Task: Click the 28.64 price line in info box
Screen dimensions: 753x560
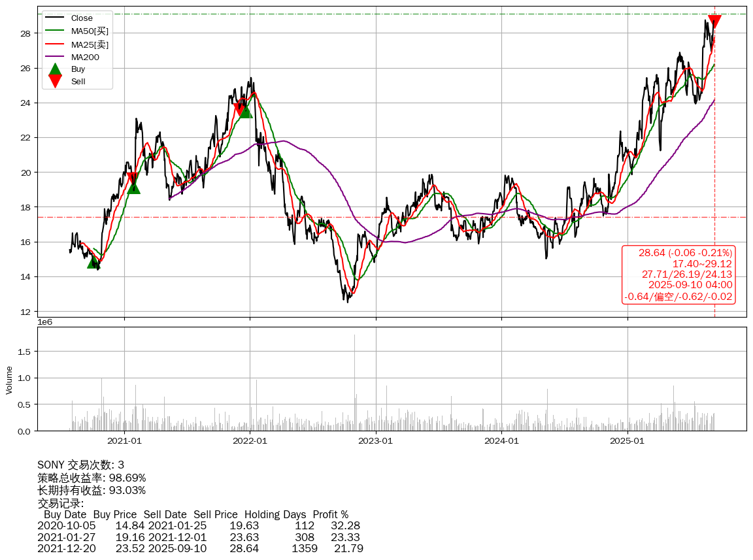Action: click(x=685, y=253)
